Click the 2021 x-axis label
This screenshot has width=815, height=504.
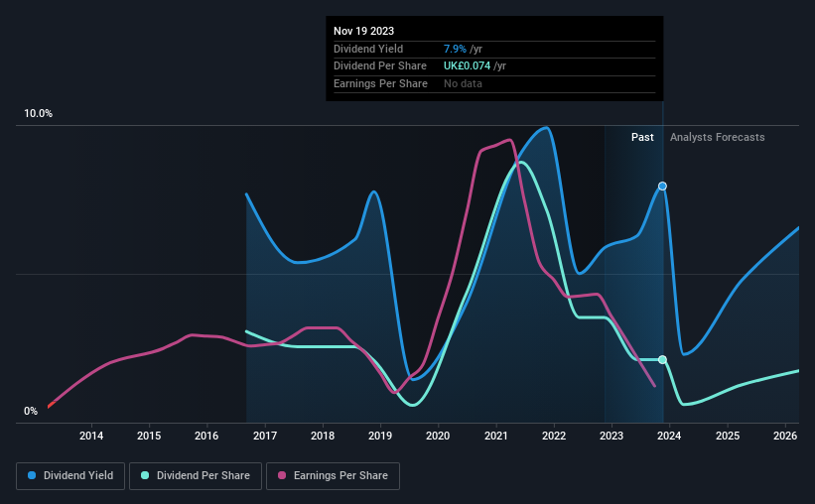(496, 436)
